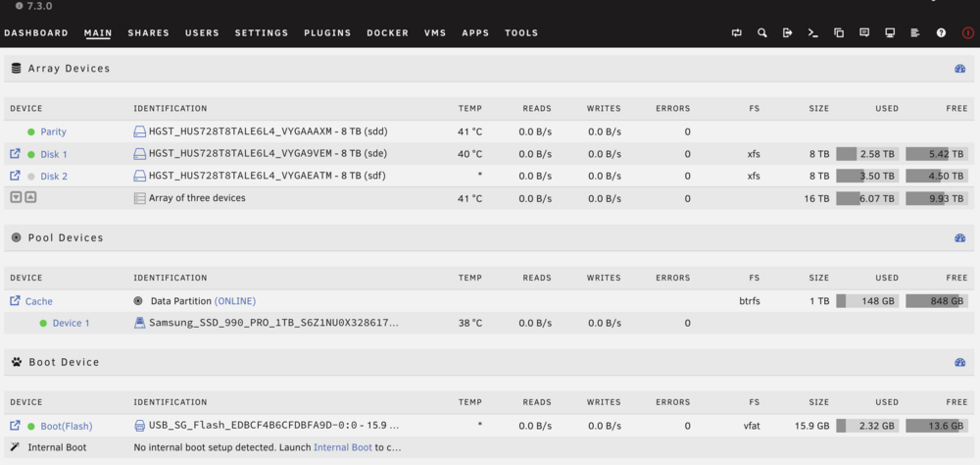Image resolution: width=980 pixels, height=465 pixels.
Task: Click the Disk 2 drive identification icon
Action: (139, 177)
